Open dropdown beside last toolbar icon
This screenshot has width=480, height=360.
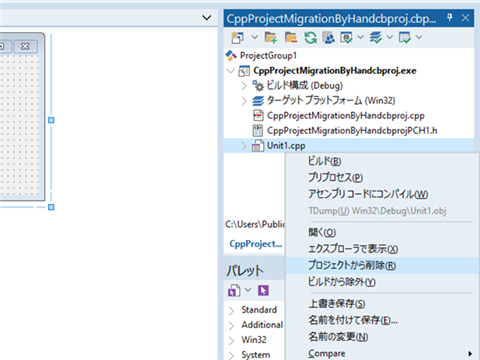click(419, 37)
